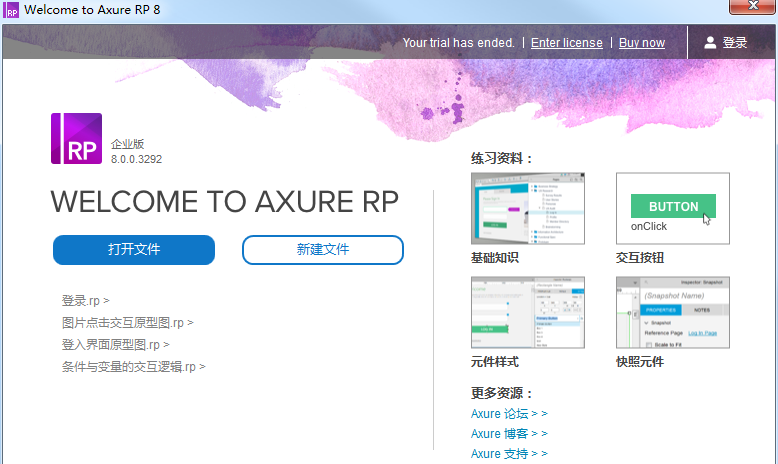The width and height of the screenshot is (778, 464).
Task: Open the 快照元件 snapshot thumbnail
Action: [x=673, y=313]
